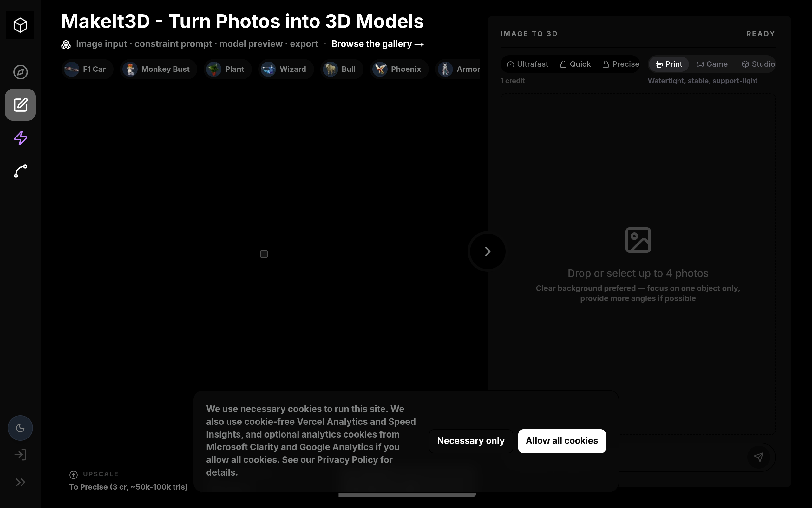Select the locked Quick quality mode
Viewport: 812px width, 508px height.
pos(575,64)
